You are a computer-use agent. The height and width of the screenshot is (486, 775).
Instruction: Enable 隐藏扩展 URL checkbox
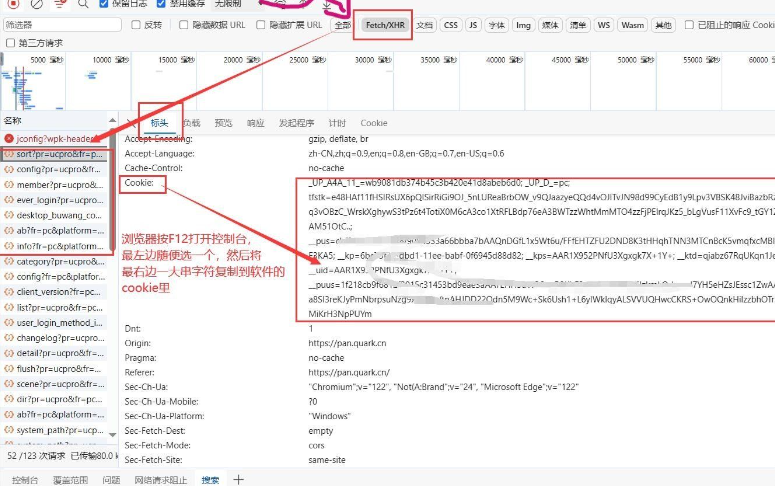260,25
